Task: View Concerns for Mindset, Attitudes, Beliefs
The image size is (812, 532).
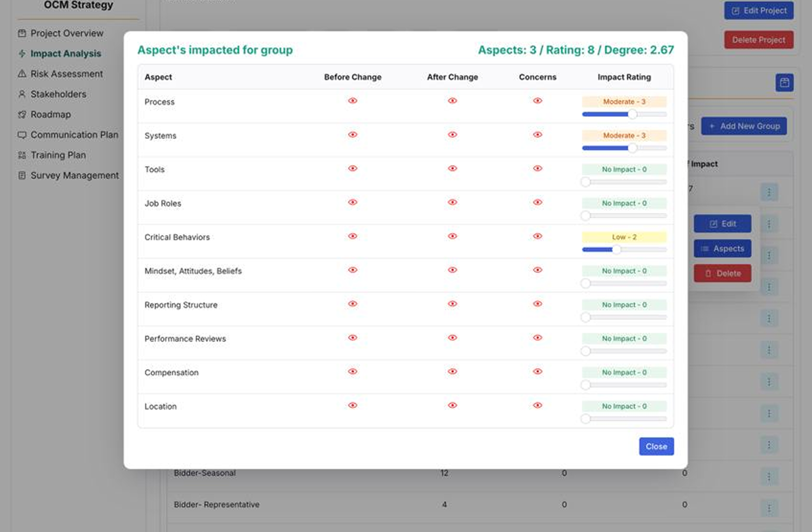Action: point(537,270)
